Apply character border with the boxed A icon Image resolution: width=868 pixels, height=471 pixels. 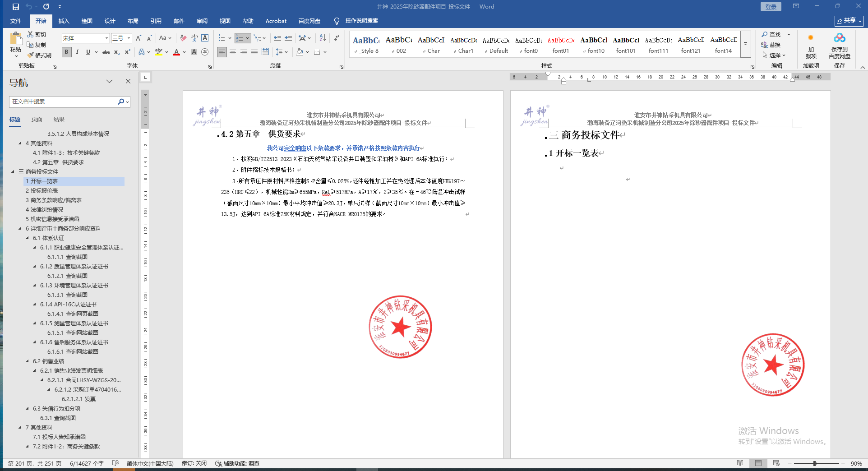(x=205, y=38)
